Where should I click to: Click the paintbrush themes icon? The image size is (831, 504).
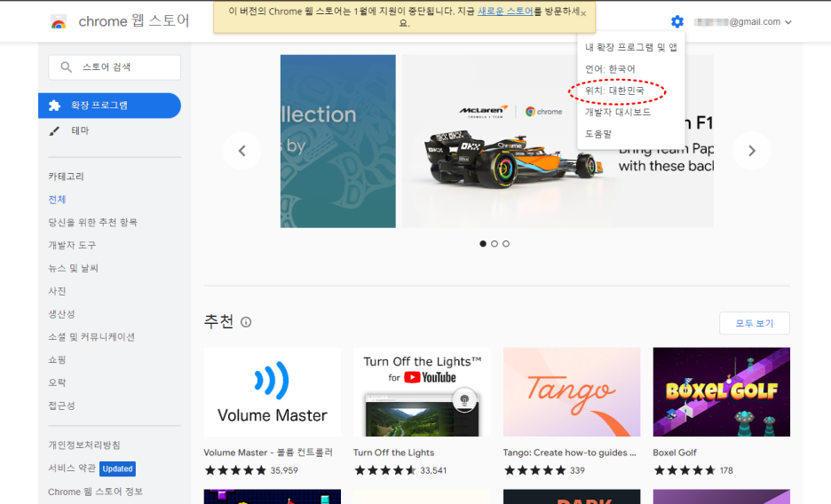coord(54,130)
